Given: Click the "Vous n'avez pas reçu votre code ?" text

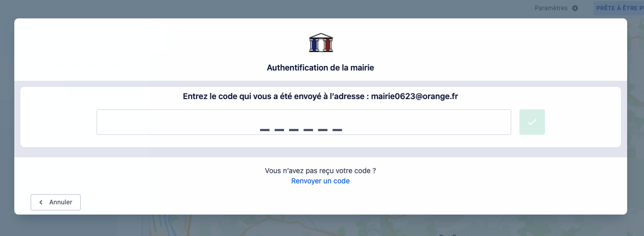Looking at the screenshot, I should click(320, 171).
